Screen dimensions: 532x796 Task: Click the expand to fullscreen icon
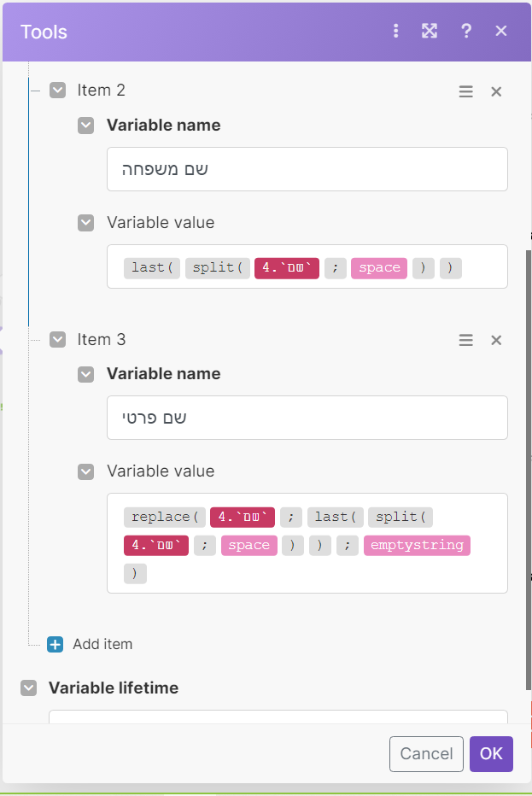point(430,32)
